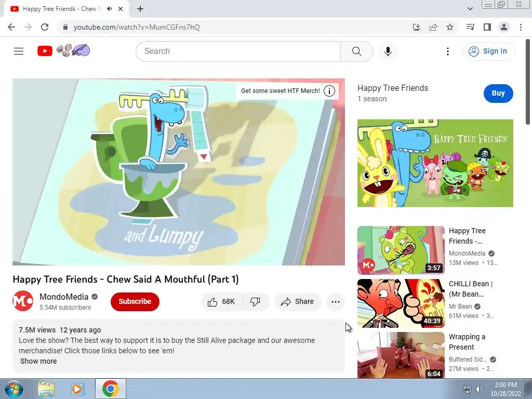
Task: Click the 'Happy Tree Friends' show heading
Action: click(x=393, y=88)
